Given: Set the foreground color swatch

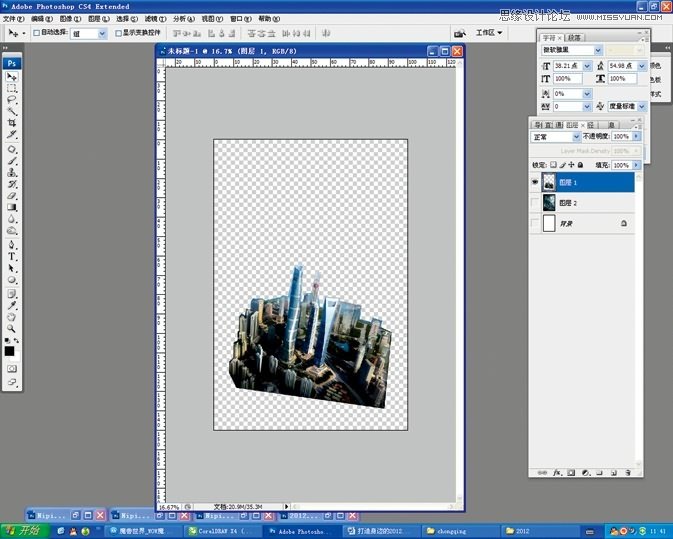Looking at the screenshot, I should (x=9, y=351).
